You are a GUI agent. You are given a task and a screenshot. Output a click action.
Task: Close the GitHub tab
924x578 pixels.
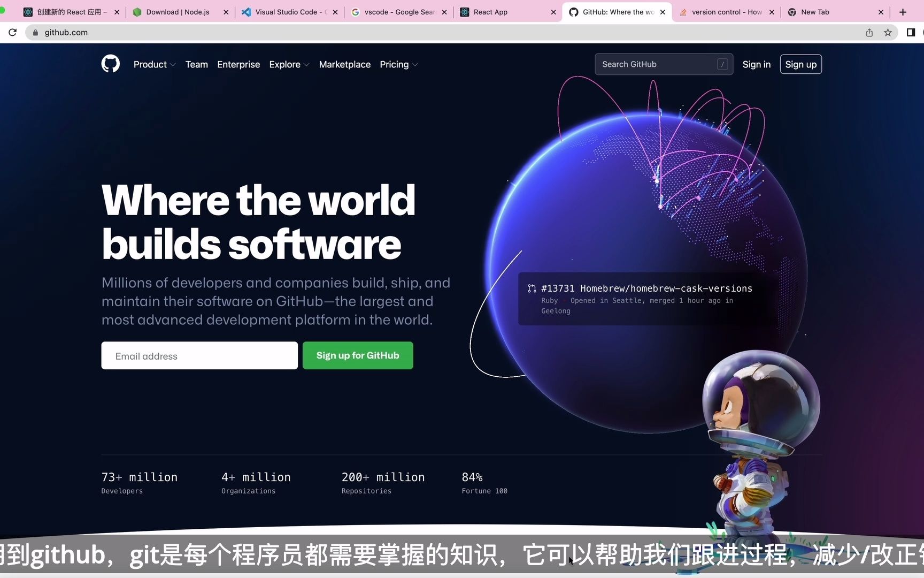click(x=663, y=12)
